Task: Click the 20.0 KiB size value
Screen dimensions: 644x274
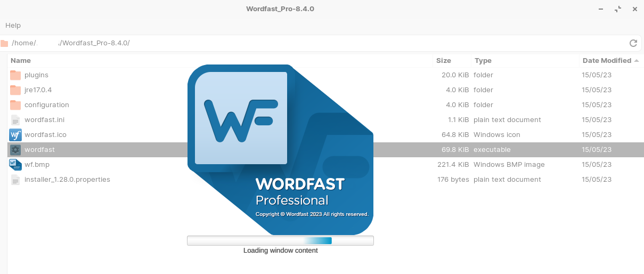Action: click(x=455, y=75)
